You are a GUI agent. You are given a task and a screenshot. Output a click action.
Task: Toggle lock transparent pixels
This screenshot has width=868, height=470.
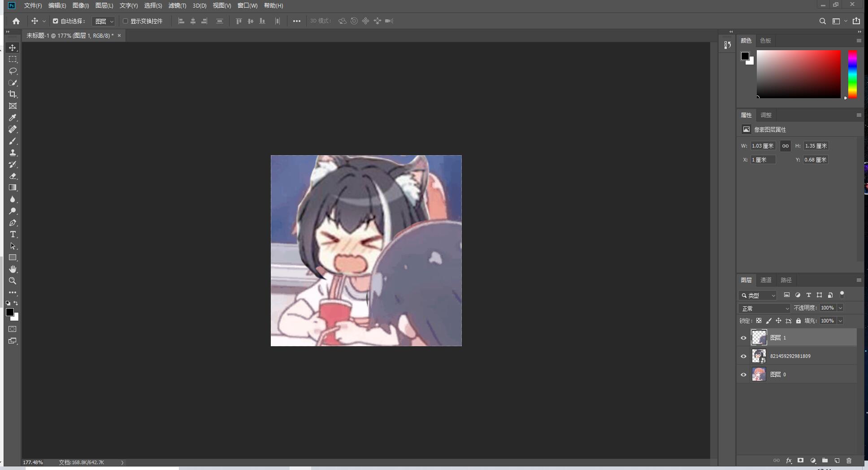pos(759,321)
